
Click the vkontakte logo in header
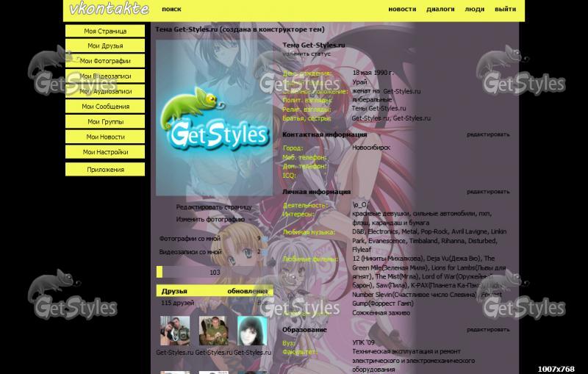pyautogui.click(x=109, y=10)
